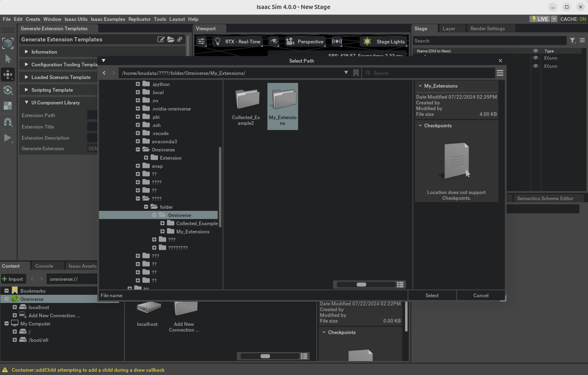This screenshot has height=375, width=588.
Task: Select the .vscode folder in tree
Action: point(160,133)
